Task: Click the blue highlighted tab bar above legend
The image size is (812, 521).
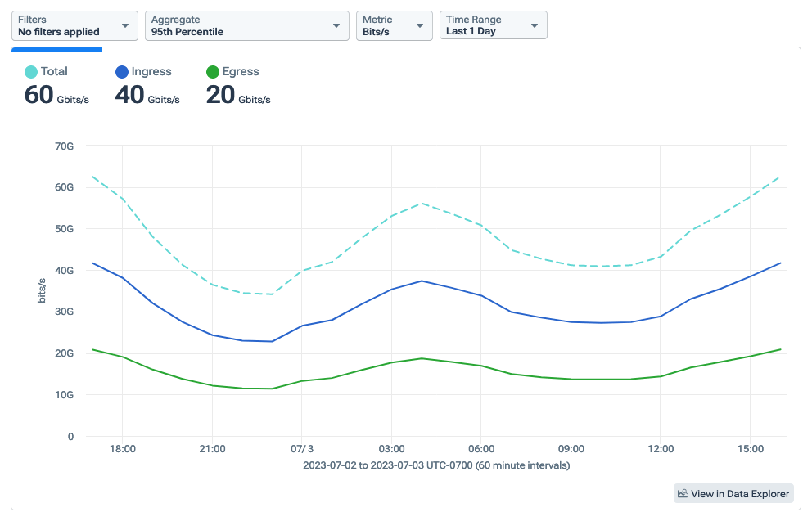Action: click(56, 49)
